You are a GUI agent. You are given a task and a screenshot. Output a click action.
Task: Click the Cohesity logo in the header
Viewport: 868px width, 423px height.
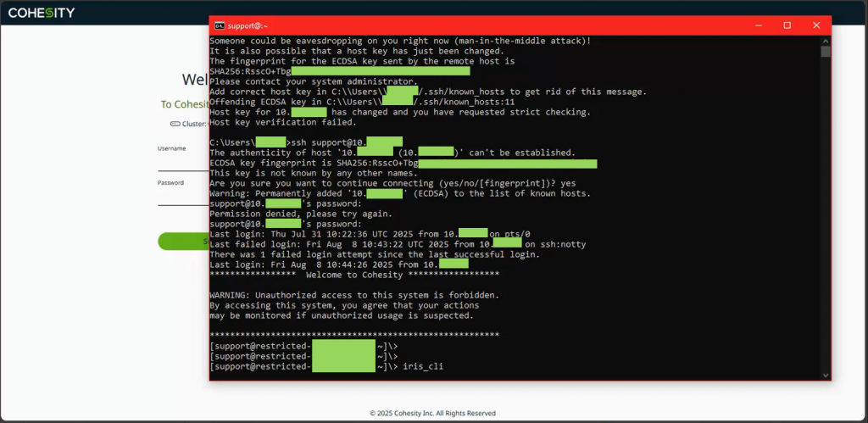(41, 13)
